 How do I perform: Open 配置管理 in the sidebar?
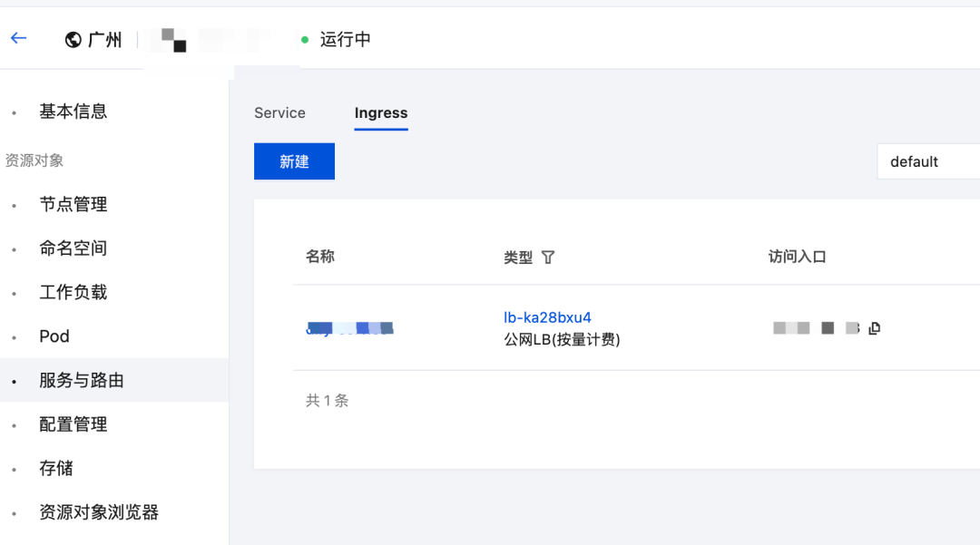(73, 423)
